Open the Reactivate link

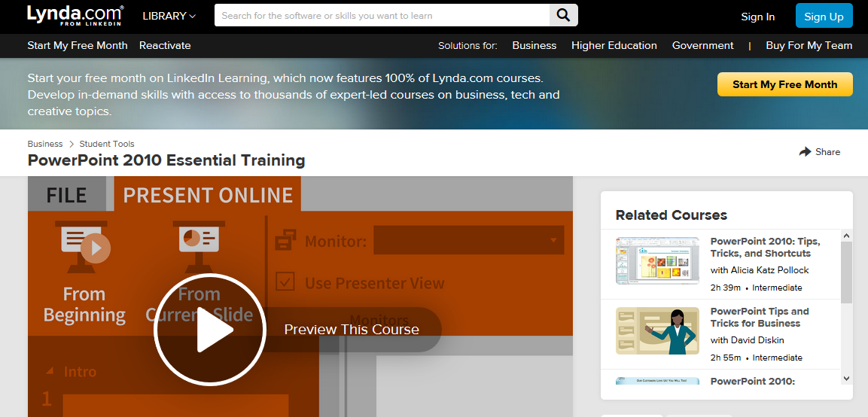(x=165, y=45)
